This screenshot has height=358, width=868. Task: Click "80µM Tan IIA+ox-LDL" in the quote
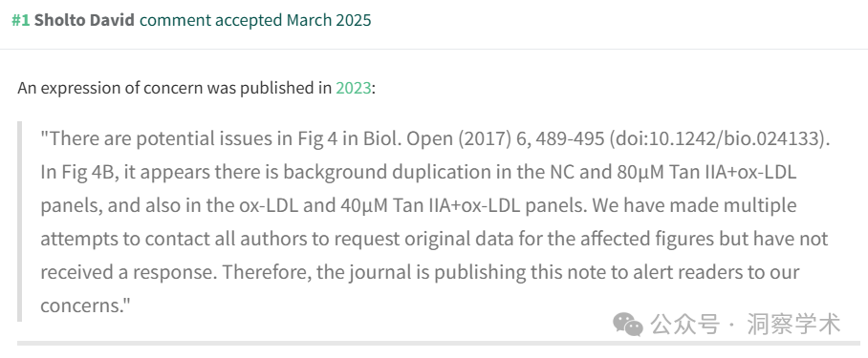[706, 173]
